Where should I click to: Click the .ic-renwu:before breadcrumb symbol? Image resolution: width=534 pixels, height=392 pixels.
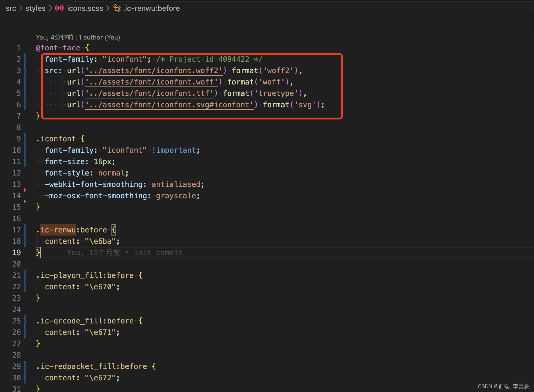(x=151, y=8)
